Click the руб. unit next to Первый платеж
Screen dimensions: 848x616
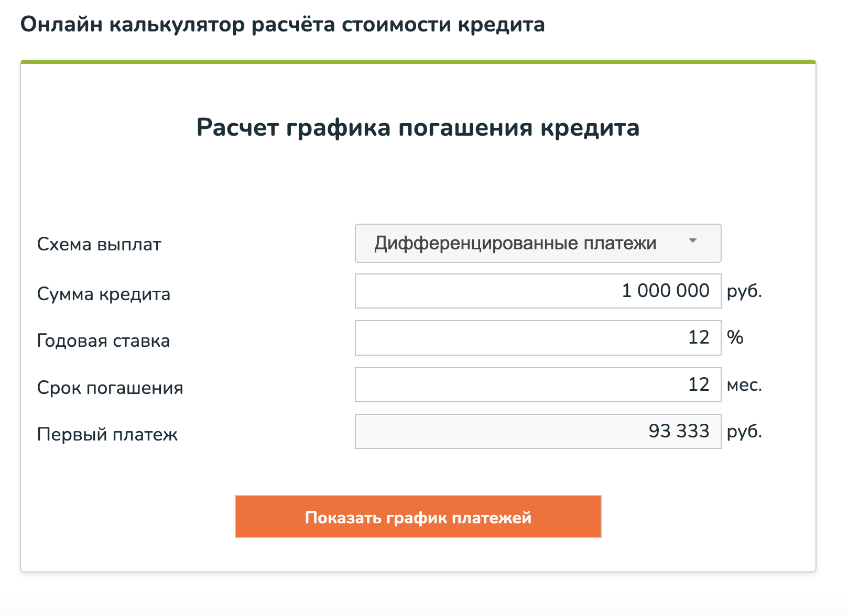point(744,432)
